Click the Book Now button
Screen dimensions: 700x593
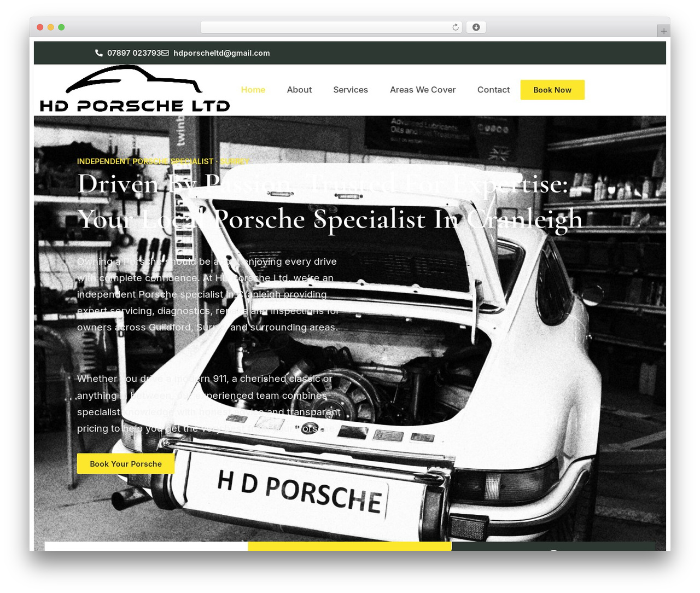point(552,90)
